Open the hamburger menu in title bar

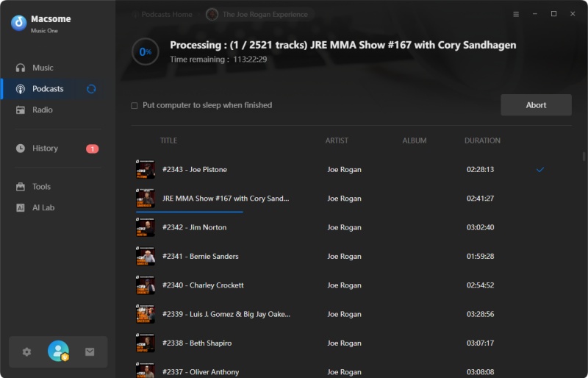[516, 14]
